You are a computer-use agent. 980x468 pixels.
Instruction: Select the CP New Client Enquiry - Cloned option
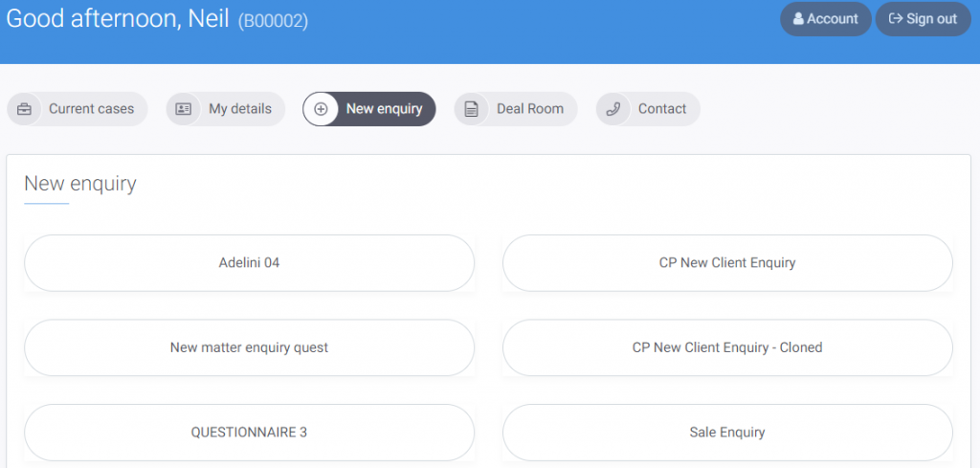(x=727, y=347)
